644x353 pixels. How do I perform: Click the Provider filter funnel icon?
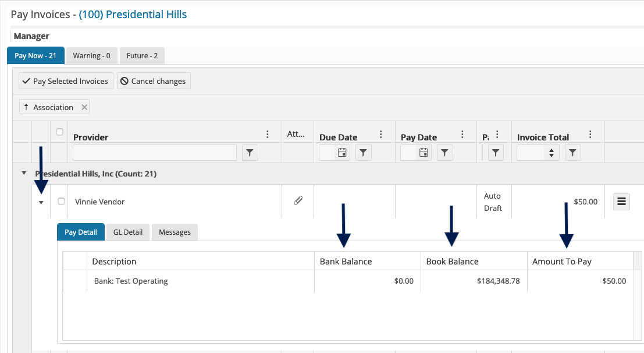[x=250, y=153]
